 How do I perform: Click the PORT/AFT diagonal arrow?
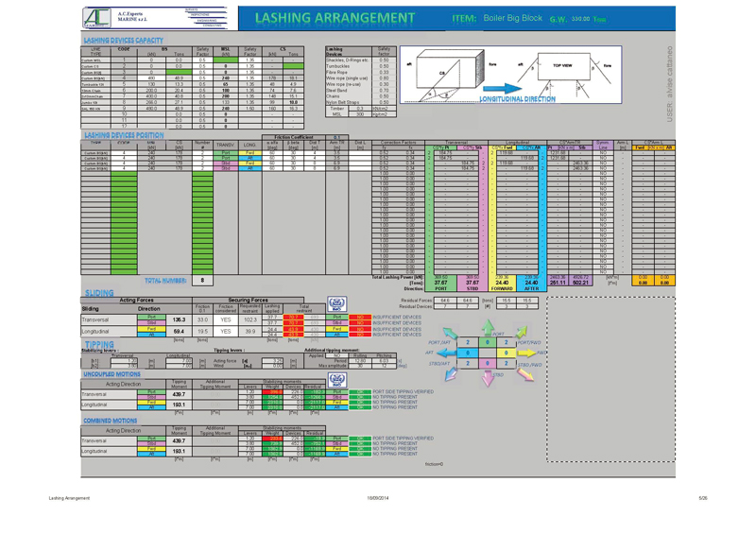coord(451,333)
